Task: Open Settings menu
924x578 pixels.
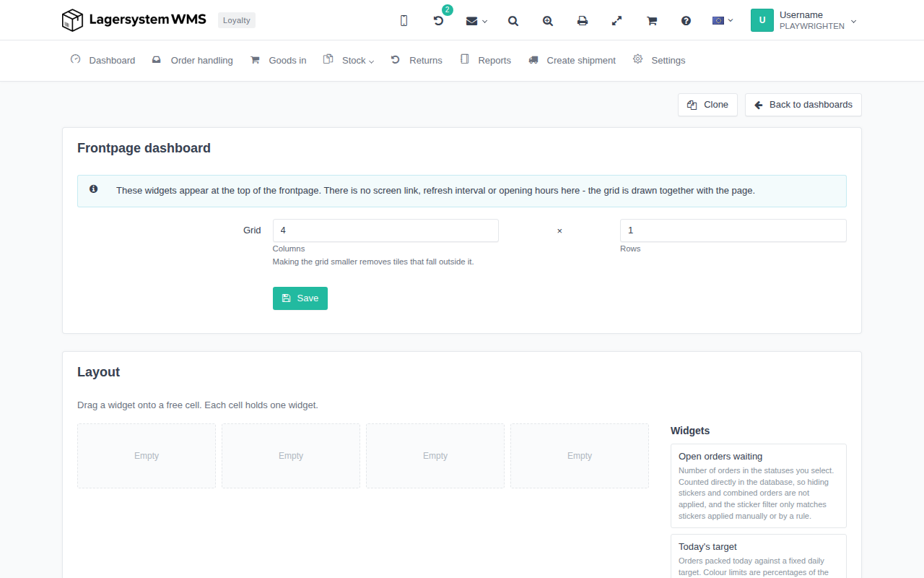Action: coord(668,61)
